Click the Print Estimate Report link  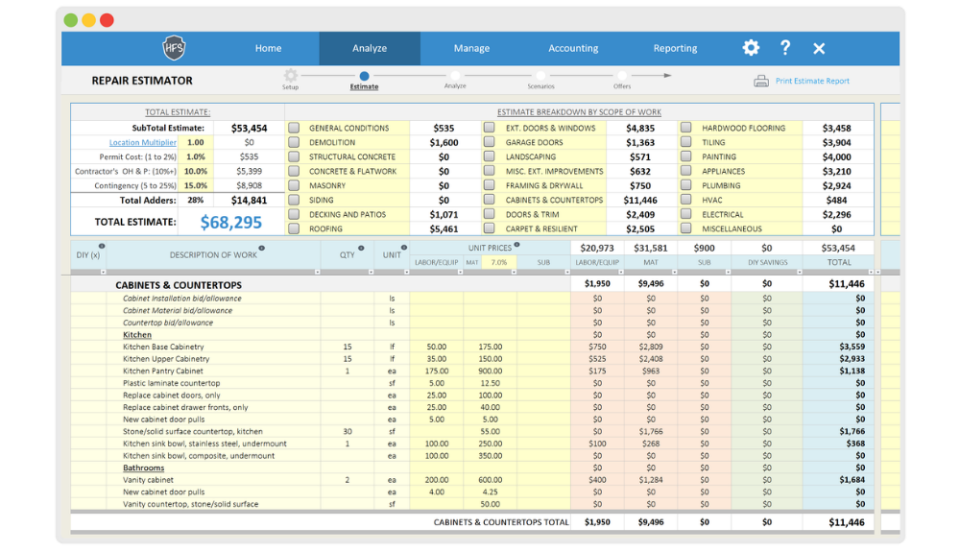click(812, 81)
